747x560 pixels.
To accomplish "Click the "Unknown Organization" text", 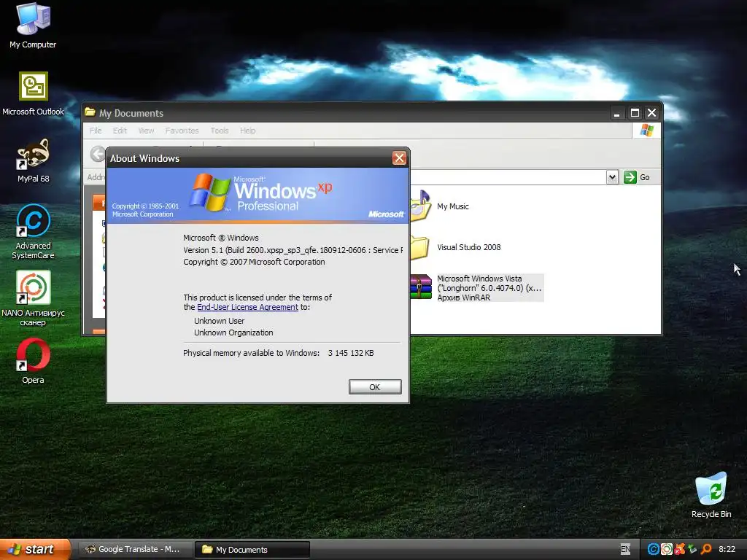I will tap(233, 332).
